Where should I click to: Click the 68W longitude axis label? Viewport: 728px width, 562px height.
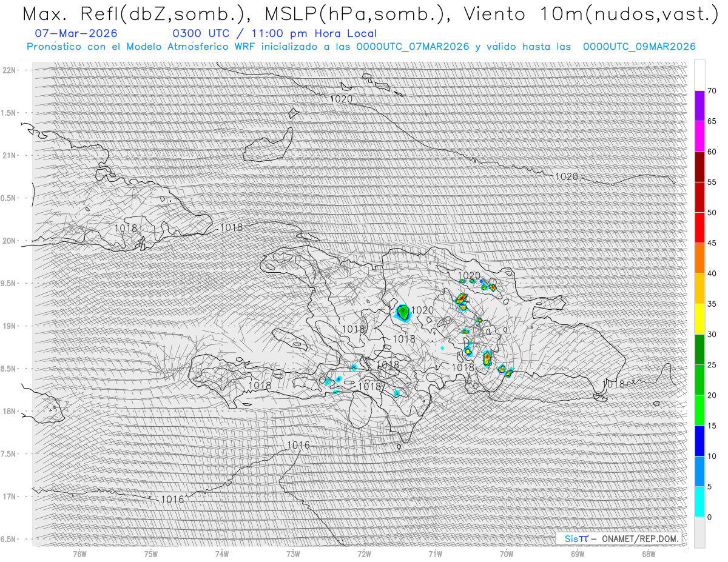[x=649, y=554]
